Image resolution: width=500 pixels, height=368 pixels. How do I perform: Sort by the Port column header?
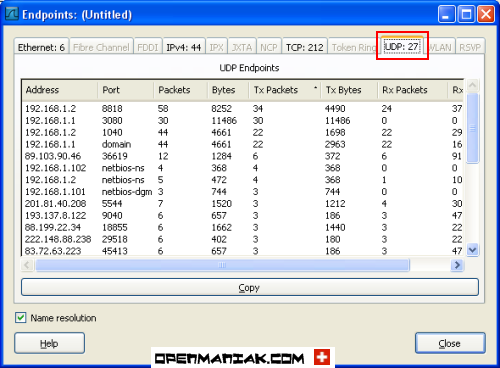click(x=126, y=90)
